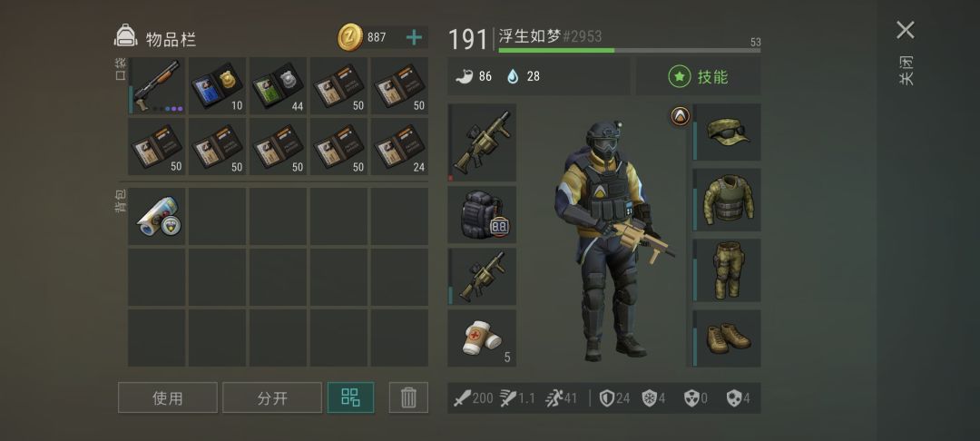The width and height of the screenshot is (980, 441).
Task: Select the blue ID card with gold badge
Action: 217,85
